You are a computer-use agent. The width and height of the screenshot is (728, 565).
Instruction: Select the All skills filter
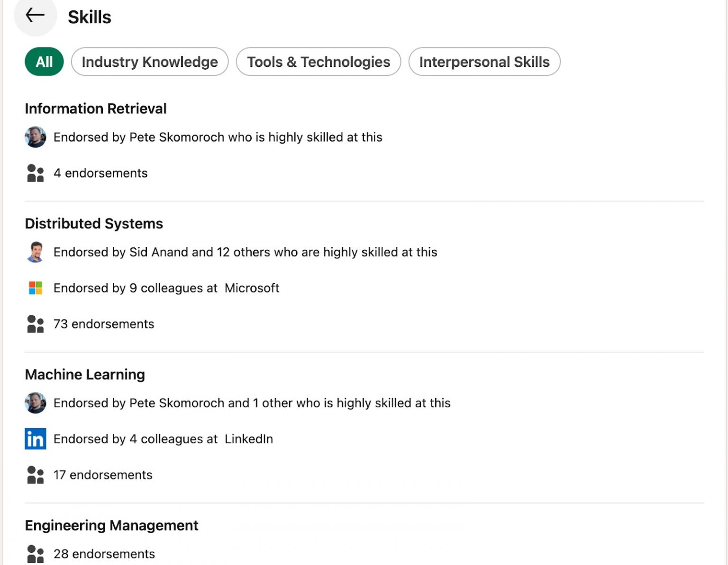(44, 62)
